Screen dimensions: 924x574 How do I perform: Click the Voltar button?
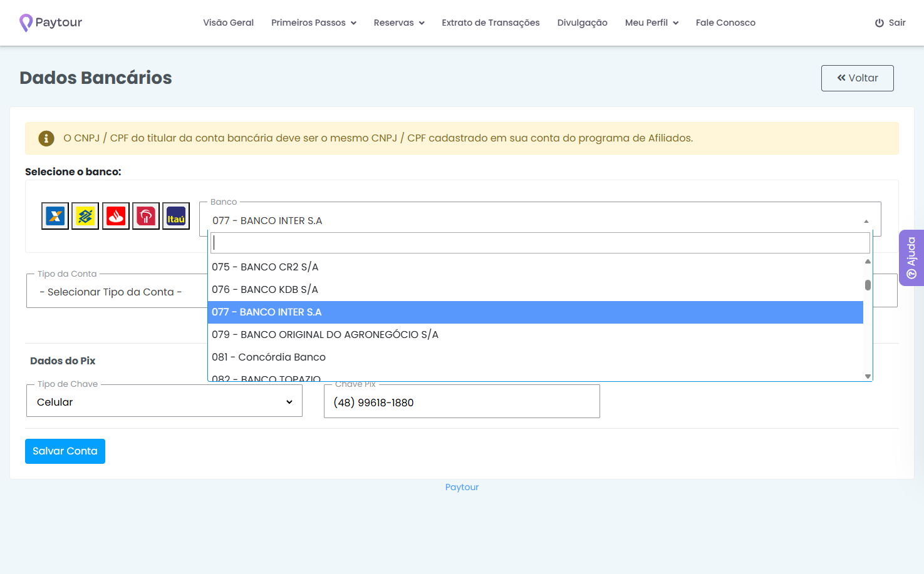pos(858,78)
